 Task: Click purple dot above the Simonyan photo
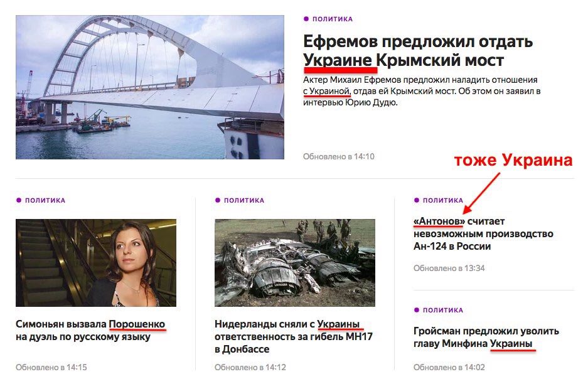[x=19, y=200]
